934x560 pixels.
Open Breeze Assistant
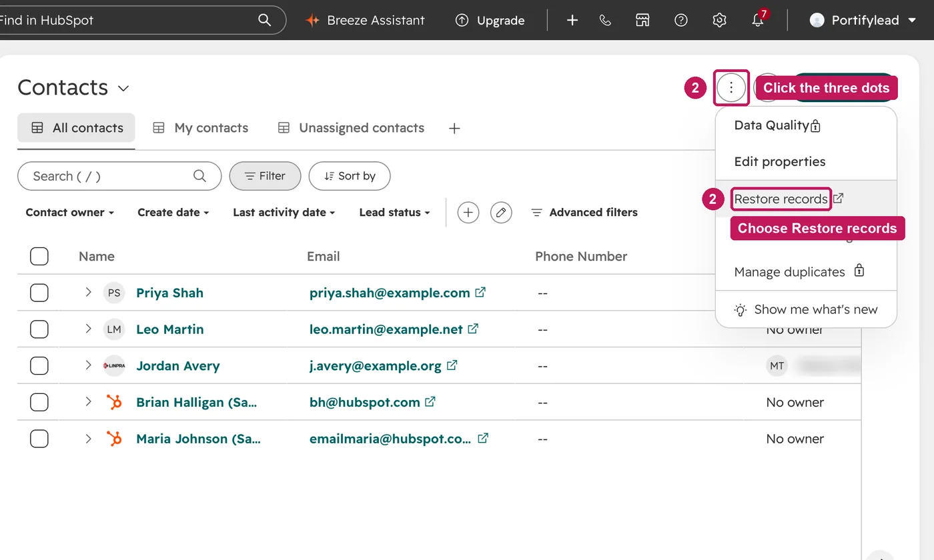click(365, 20)
